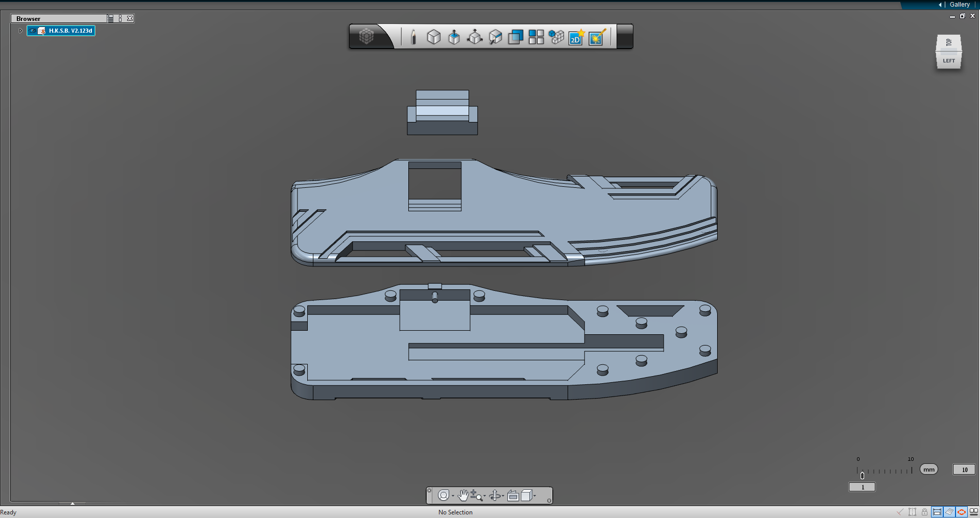This screenshot has height=518, width=980.
Task: Click the Browser panel list icon
Action: pyautogui.click(x=111, y=18)
